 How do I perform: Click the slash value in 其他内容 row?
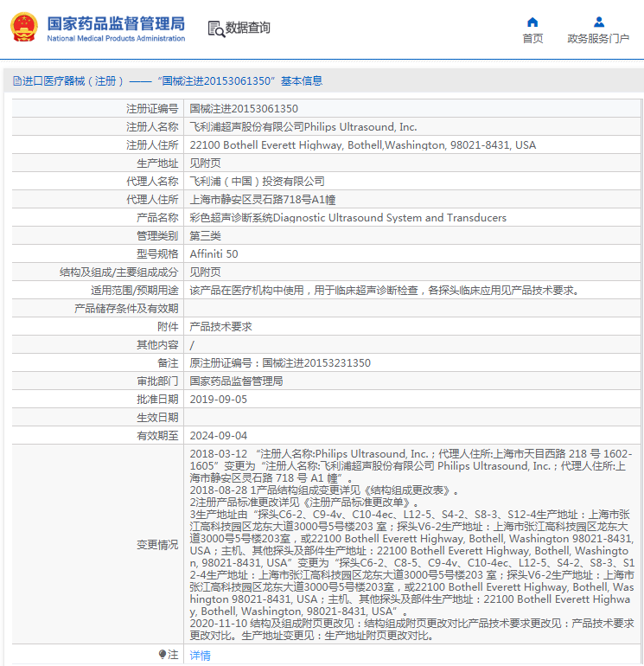click(192, 345)
